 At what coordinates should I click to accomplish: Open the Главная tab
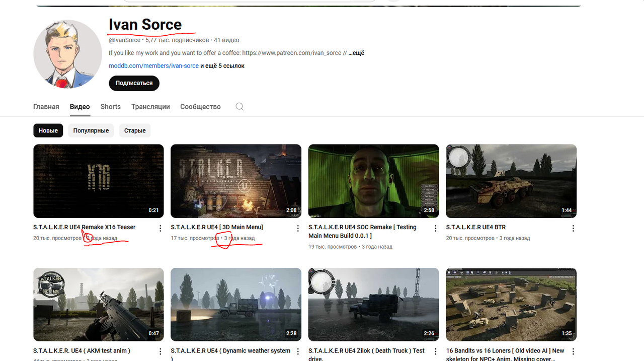(46, 107)
